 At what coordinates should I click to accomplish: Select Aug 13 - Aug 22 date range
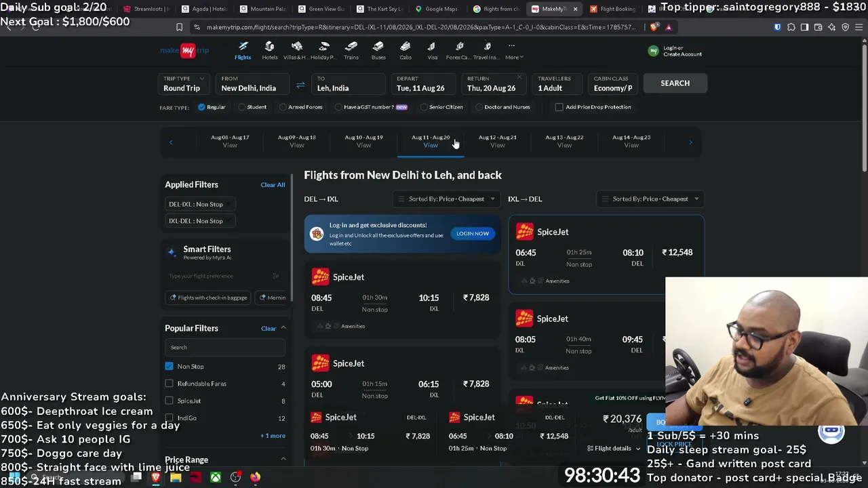coord(564,141)
